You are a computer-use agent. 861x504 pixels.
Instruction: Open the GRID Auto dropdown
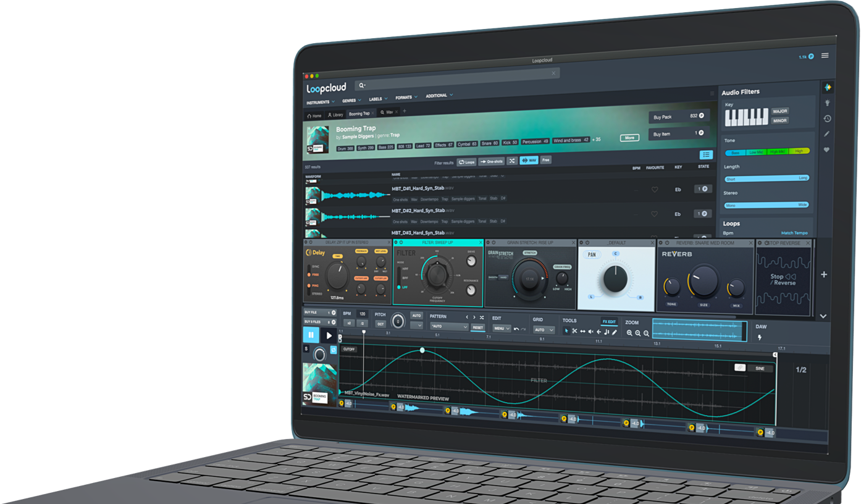[543, 330]
